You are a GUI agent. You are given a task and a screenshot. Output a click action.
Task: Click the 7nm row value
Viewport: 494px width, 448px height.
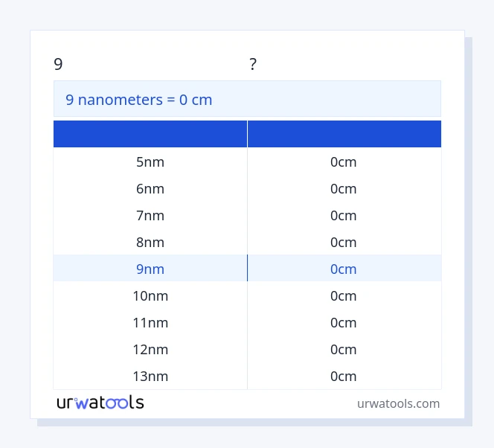click(150, 215)
